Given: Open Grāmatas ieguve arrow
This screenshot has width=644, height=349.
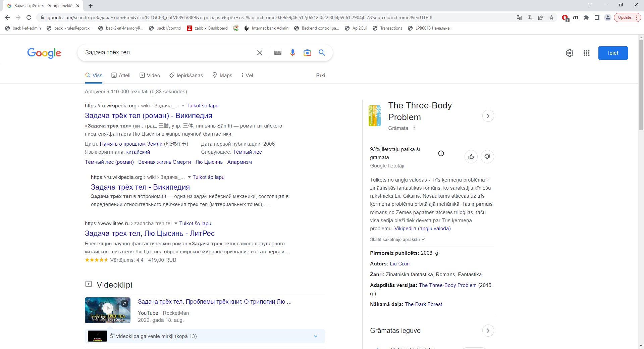Looking at the screenshot, I should coord(488,331).
